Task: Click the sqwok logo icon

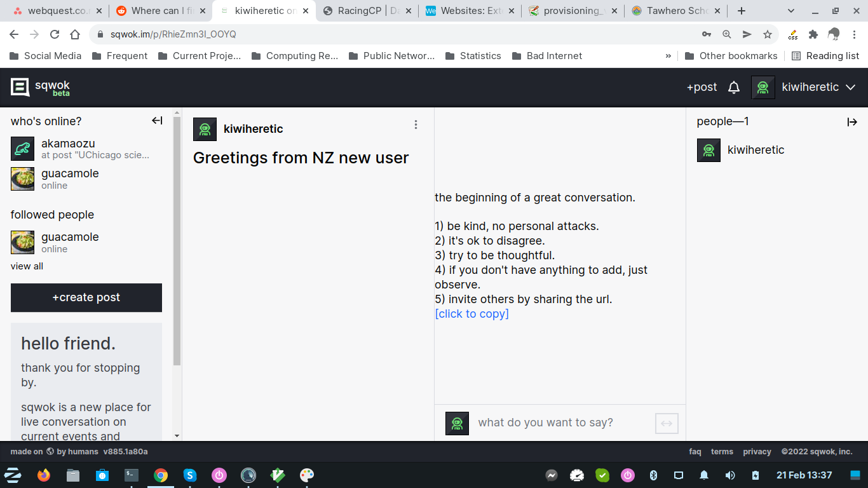Action: tap(20, 87)
